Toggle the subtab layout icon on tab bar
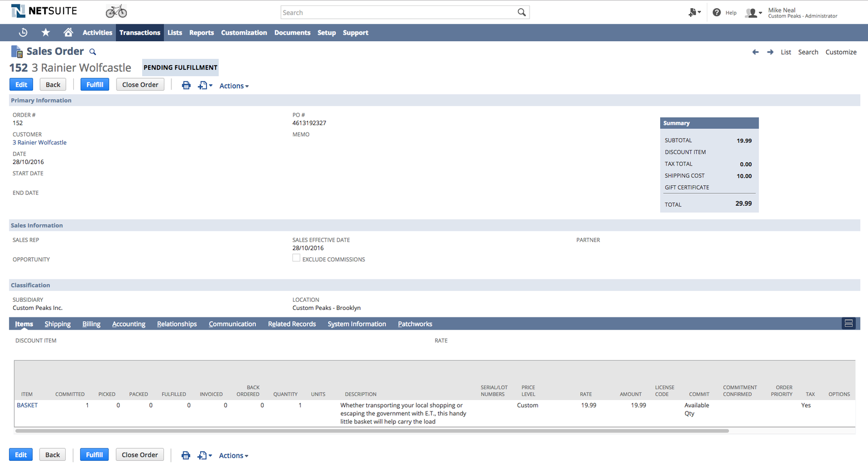868x469 pixels. 848,324
